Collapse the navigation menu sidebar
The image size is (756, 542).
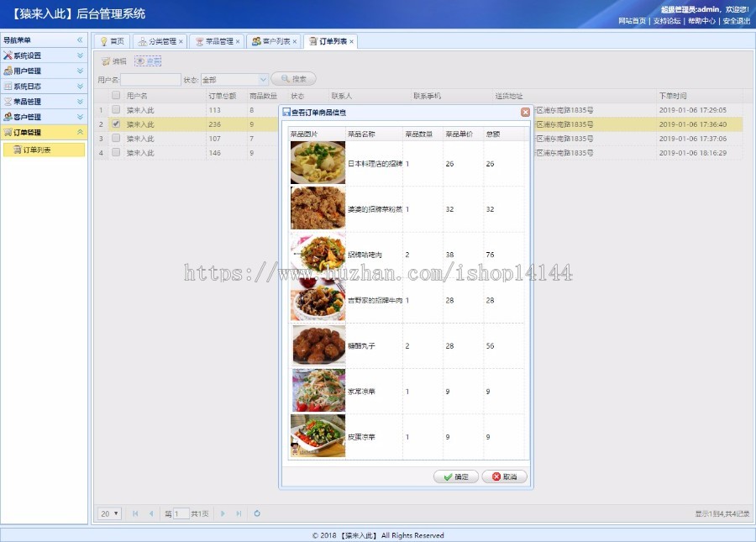pos(80,40)
